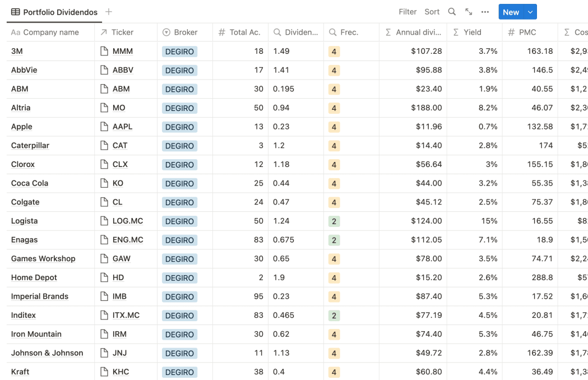Open Yield column header menu

pyautogui.click(x=474, y=33)
